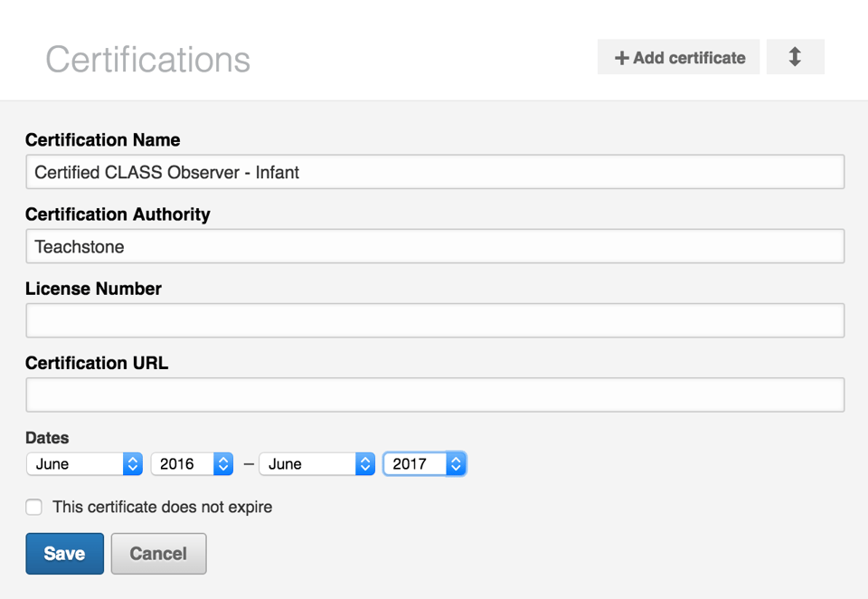Image resolution: width=868 pixels, height=599 pixels.
Task: Open the 2016 start year dropdown
Action: click(192, 464)
